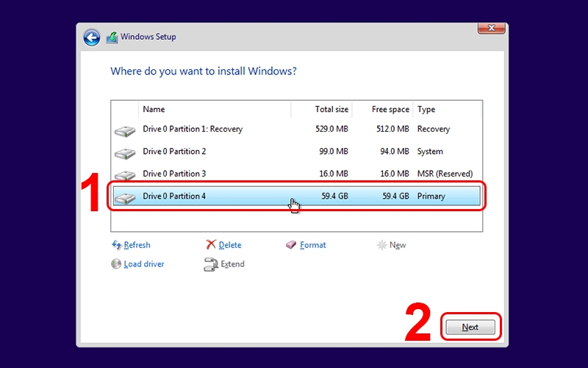Click the 529.0 MB total size value
This screenshot has height=368, width=588.
(x=332, y=129)
